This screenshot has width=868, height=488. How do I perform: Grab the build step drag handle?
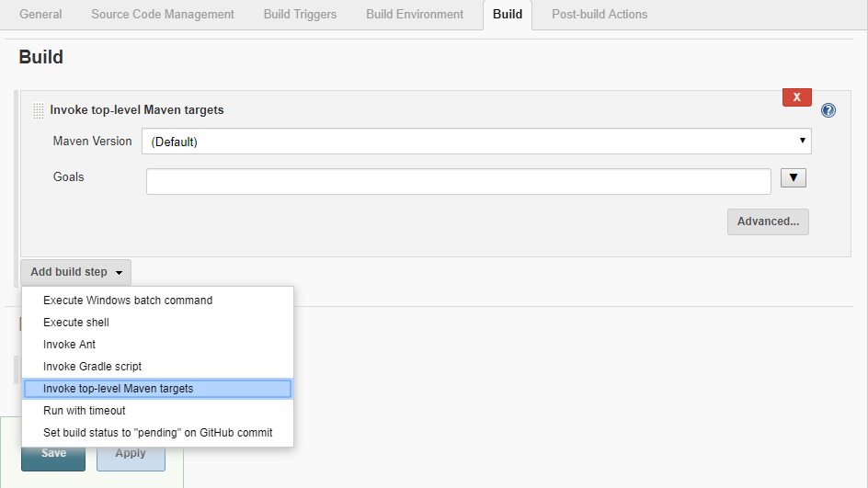click(38, 110)
